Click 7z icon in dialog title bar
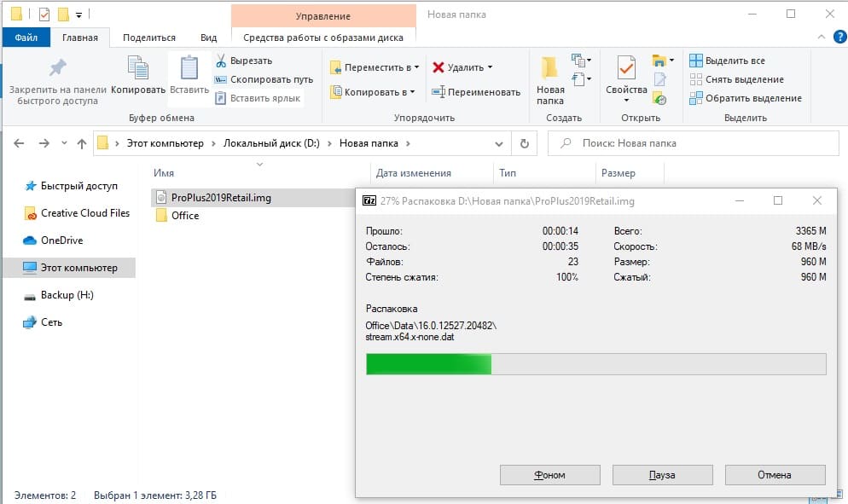Image resolution: width=848 pixels, height=504 pixels. [x=369, y=200]
